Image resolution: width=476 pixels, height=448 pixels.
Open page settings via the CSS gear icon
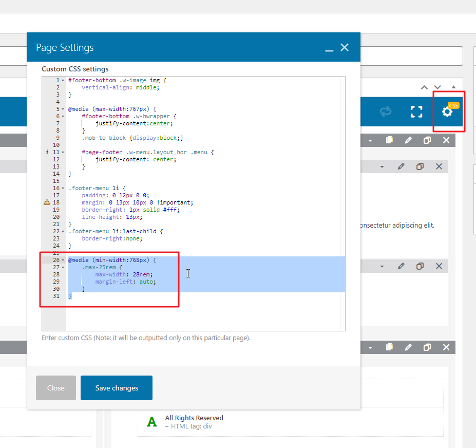pos(447,111)
